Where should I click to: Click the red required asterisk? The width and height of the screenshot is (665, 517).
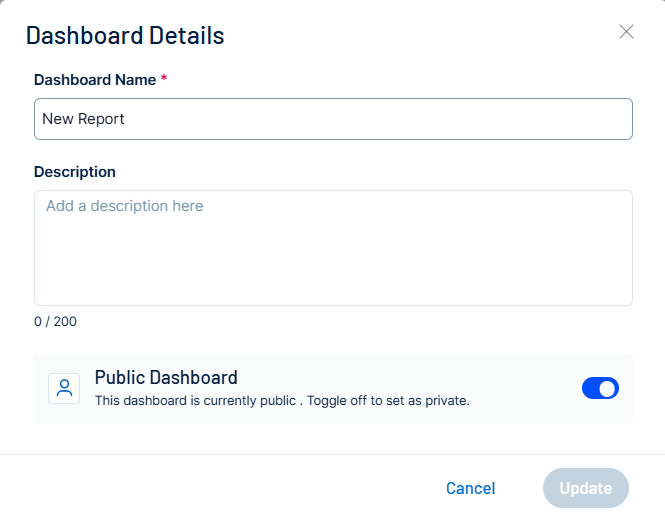click(164, 78)
